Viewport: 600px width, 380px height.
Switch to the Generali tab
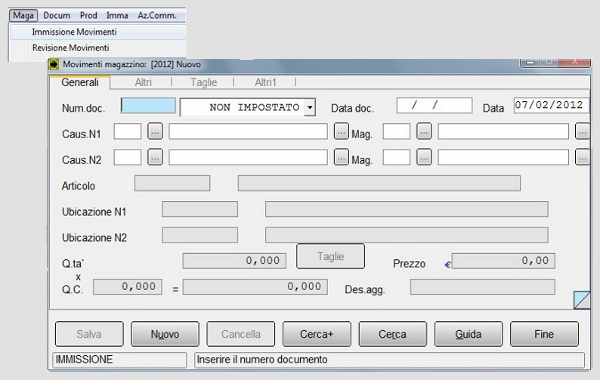80,82
